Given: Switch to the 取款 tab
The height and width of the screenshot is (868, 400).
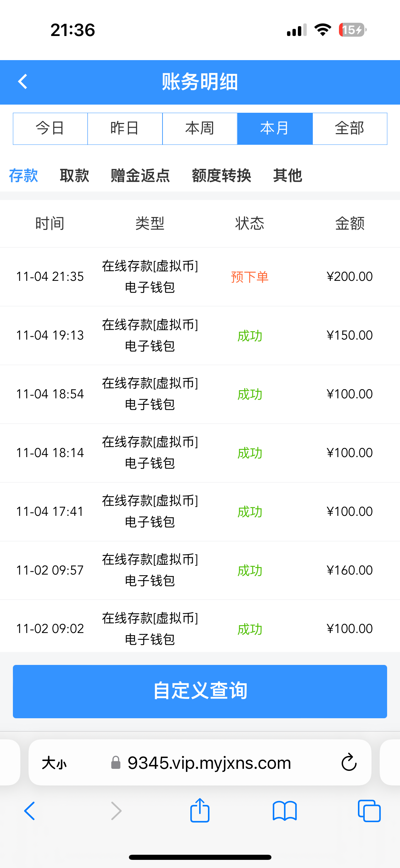Looking at the screenshot, I should 74,176.
